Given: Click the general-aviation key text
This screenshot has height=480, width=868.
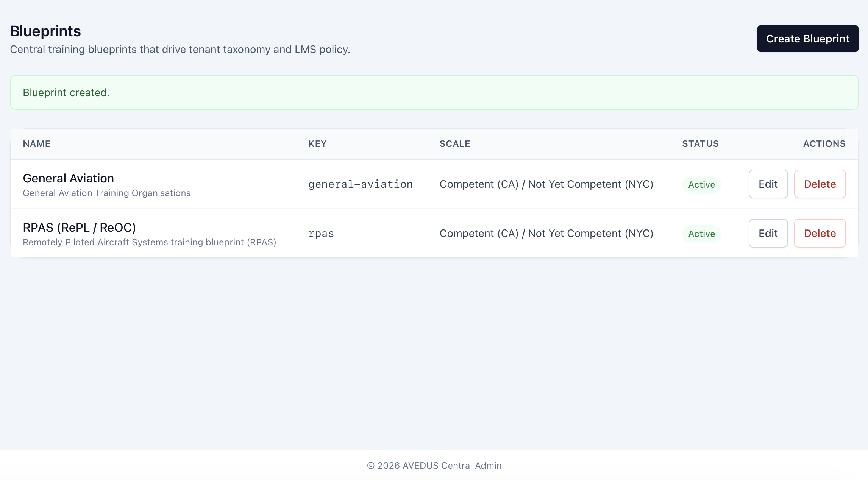Looking at the screenshot, I should (360, 184).
